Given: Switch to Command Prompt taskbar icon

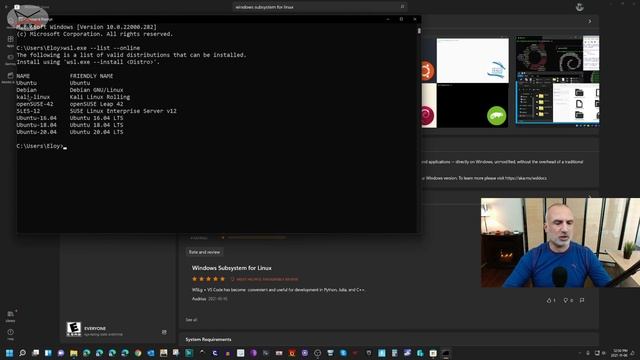Looking at the screenshot, I should click(x=446, y=353).
